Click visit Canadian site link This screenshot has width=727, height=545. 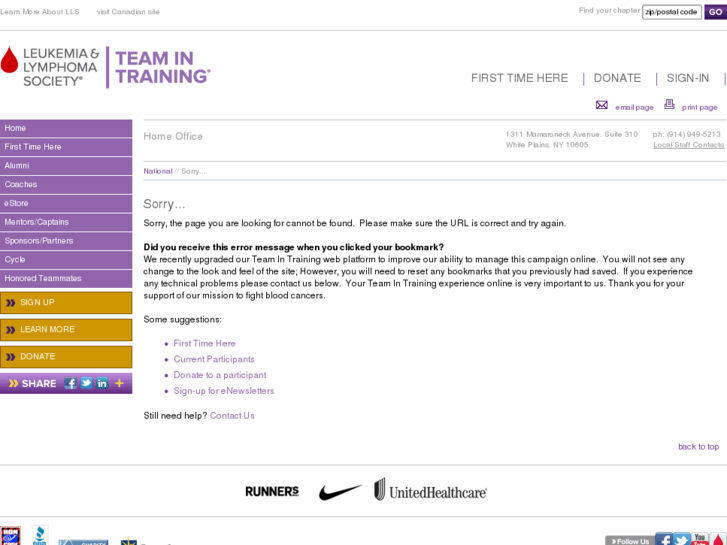tap(128, 12)
